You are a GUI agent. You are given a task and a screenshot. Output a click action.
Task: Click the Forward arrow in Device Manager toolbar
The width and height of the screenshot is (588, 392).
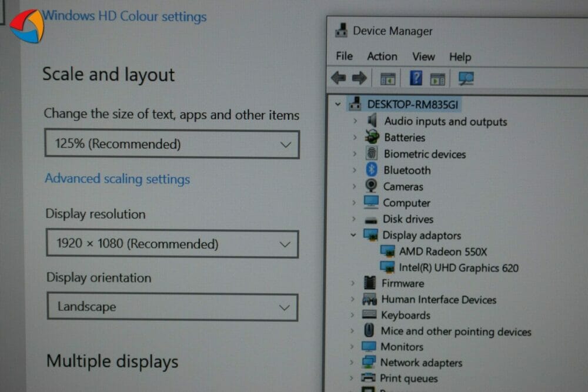click(x=359, y=78)
